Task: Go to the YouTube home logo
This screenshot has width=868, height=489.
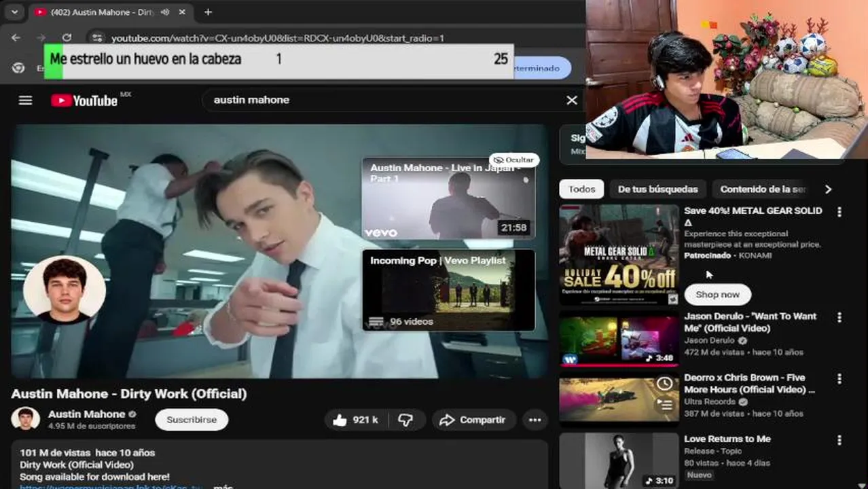Action: tap(85, 101)
